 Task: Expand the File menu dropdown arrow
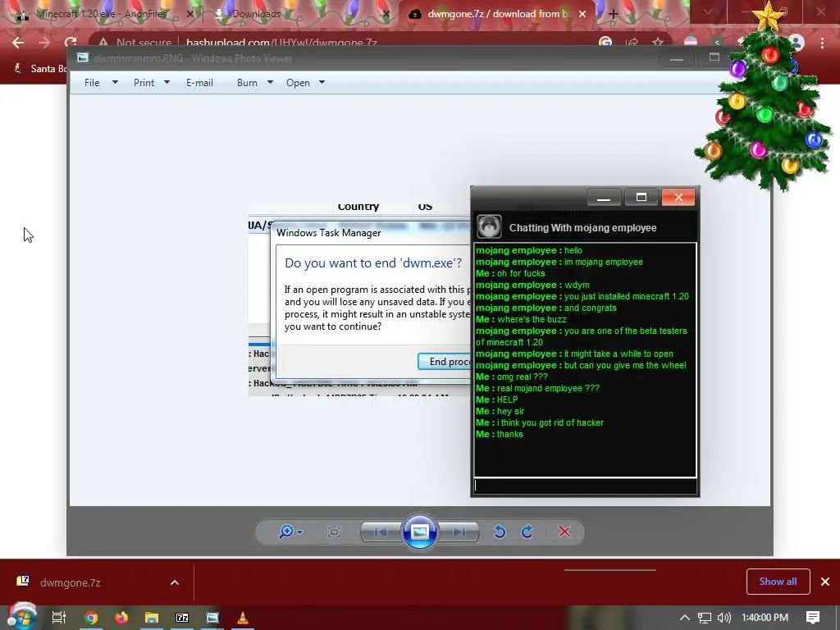[115, 82]
